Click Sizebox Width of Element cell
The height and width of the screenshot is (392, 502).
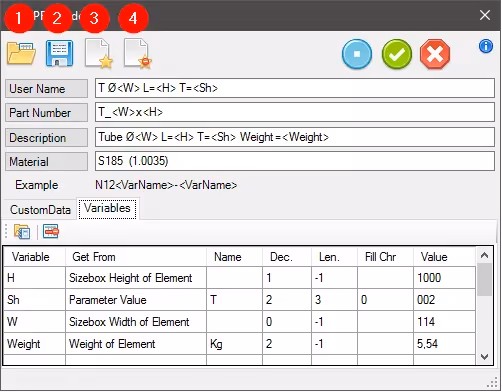pos(136,322)
